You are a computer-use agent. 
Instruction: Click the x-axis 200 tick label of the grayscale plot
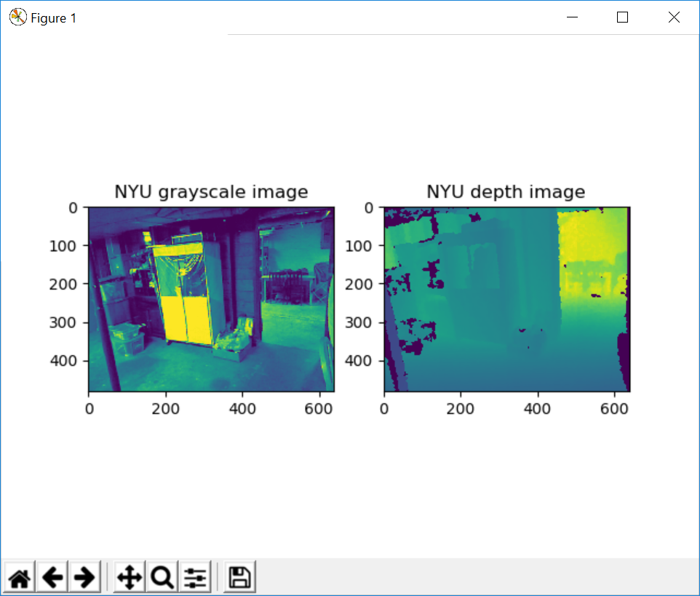(166, 410)
